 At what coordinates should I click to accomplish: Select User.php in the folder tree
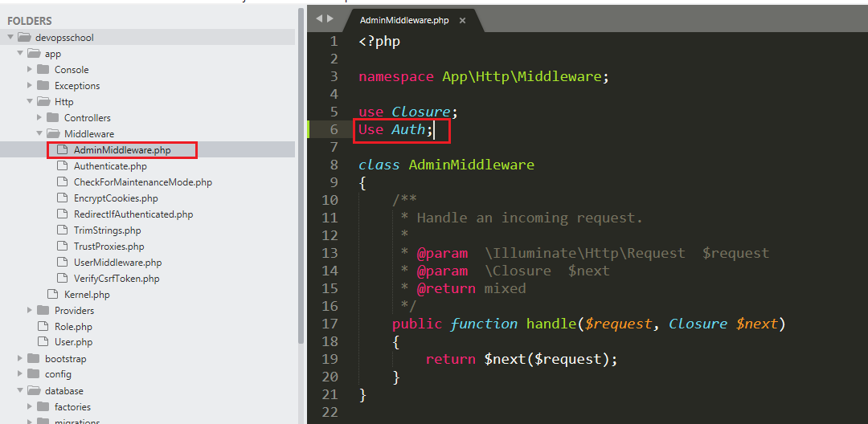point(73,343)
